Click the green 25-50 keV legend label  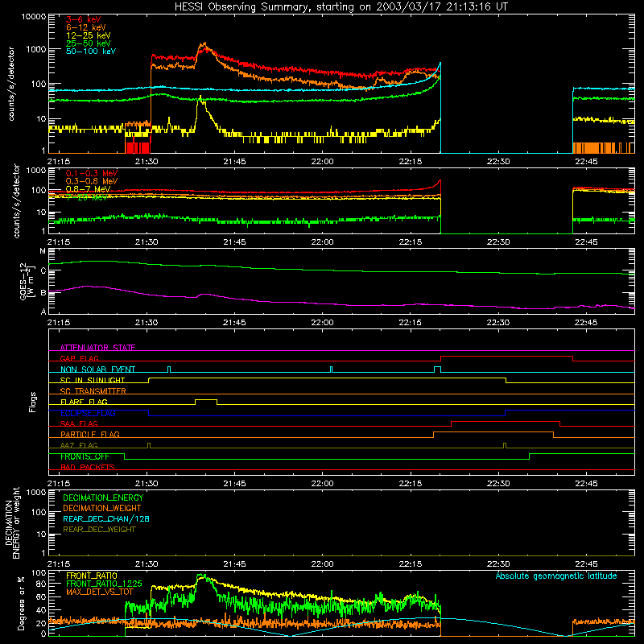click(x=89, y=43)
